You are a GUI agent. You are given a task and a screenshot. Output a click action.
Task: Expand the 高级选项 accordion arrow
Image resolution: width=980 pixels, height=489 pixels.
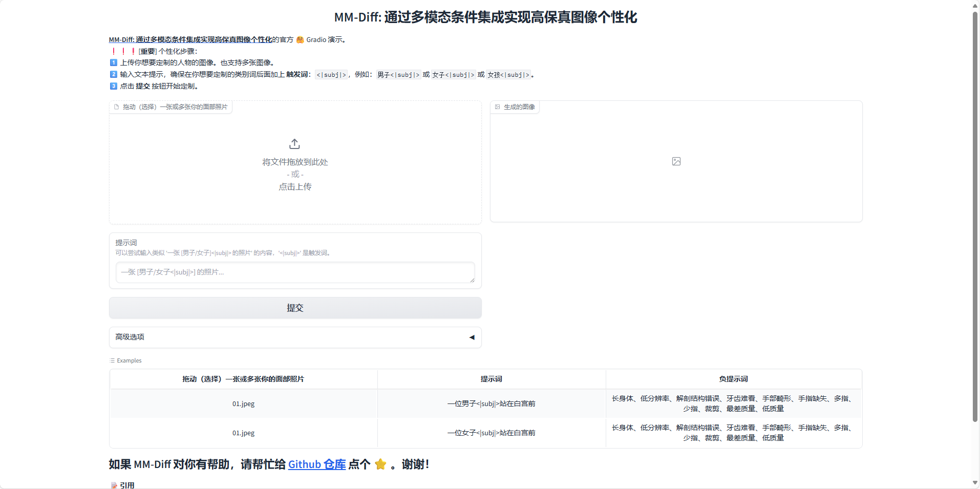(x=472, y=337)
